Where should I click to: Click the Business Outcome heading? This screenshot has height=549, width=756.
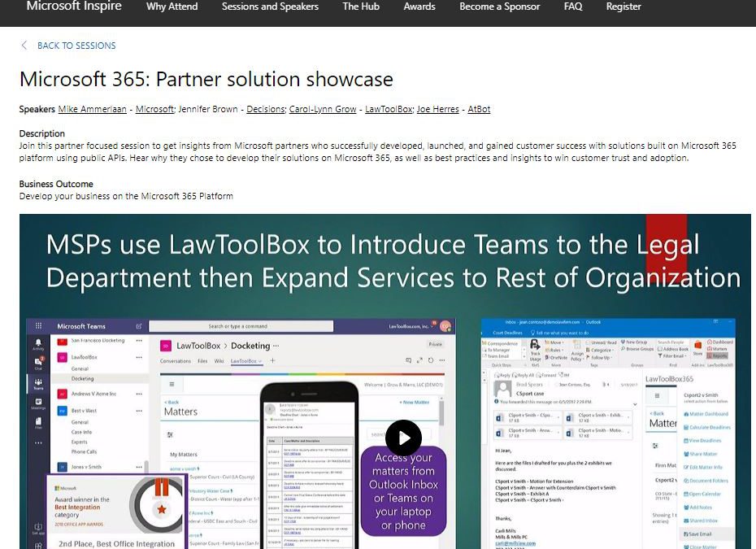[56, 184]
